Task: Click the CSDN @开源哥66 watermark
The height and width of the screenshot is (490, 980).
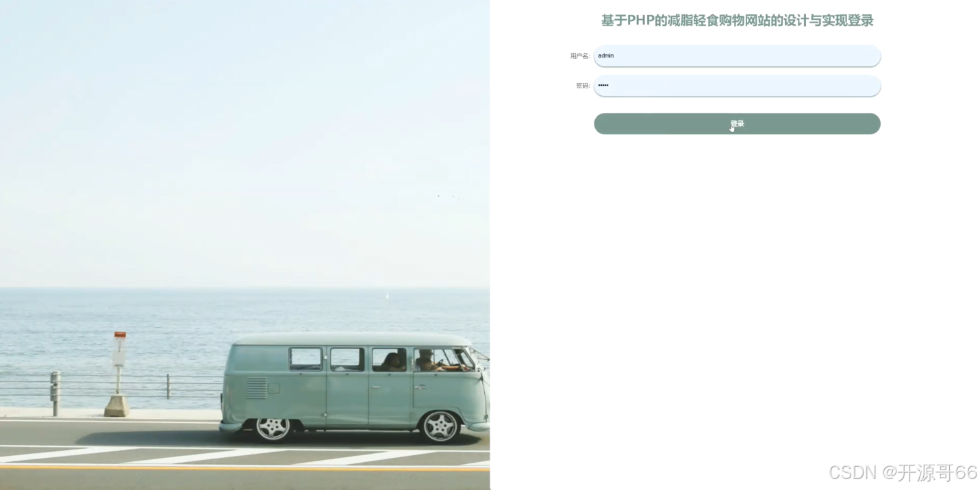Action: pos(903,472)
